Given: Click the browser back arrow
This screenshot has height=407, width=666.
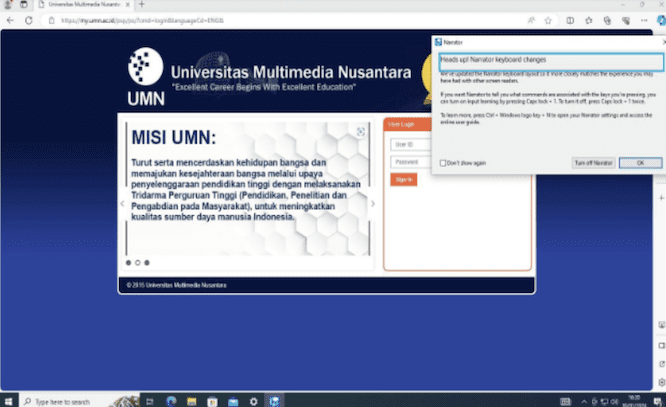Looking at the screenshot, I should 10,19.
